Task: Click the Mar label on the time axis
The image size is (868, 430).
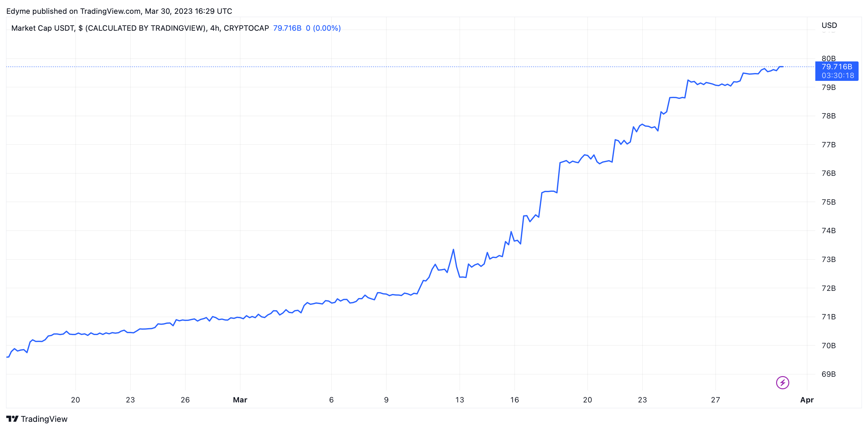Action: coord(240,400)
